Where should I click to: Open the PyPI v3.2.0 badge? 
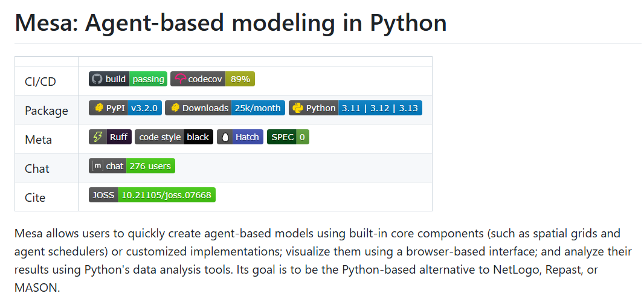(x=125, y=108)
